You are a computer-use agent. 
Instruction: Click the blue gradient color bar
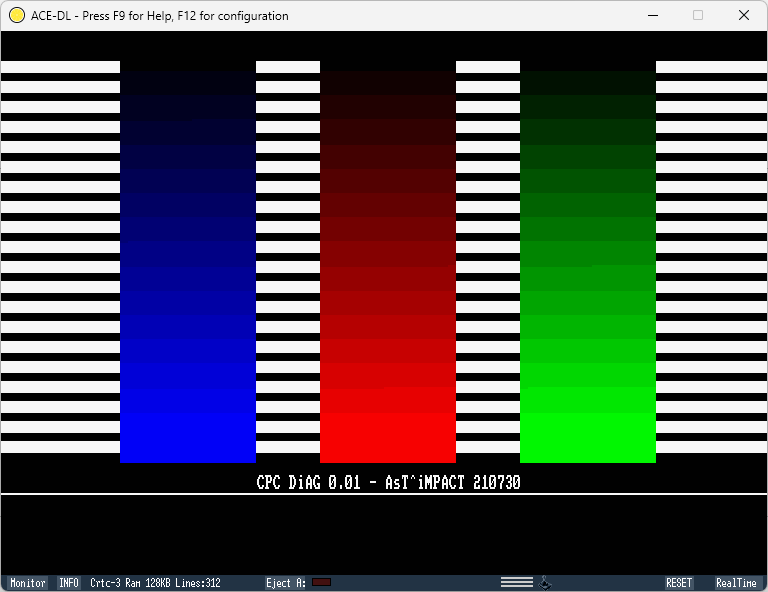pyautogui.click(x=188, y=262)
